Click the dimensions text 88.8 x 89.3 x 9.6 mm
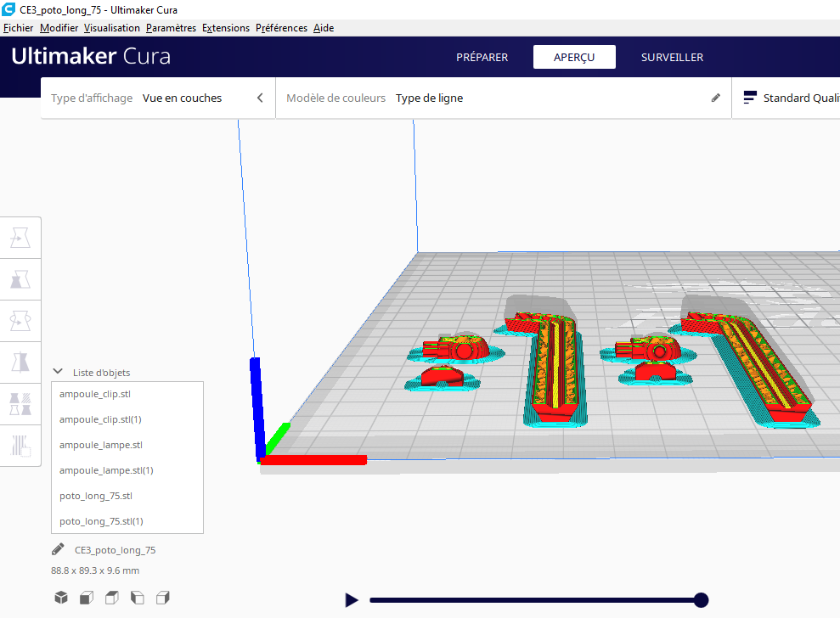Viewport: 840px width, 618px height. pyautogui.click(x=95, y=570)
